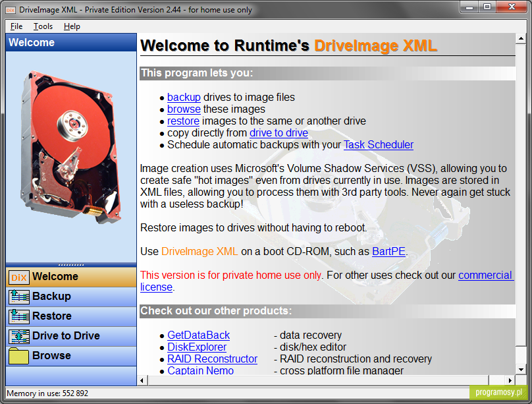Select the Welcome navigation label

click(55, 276)
